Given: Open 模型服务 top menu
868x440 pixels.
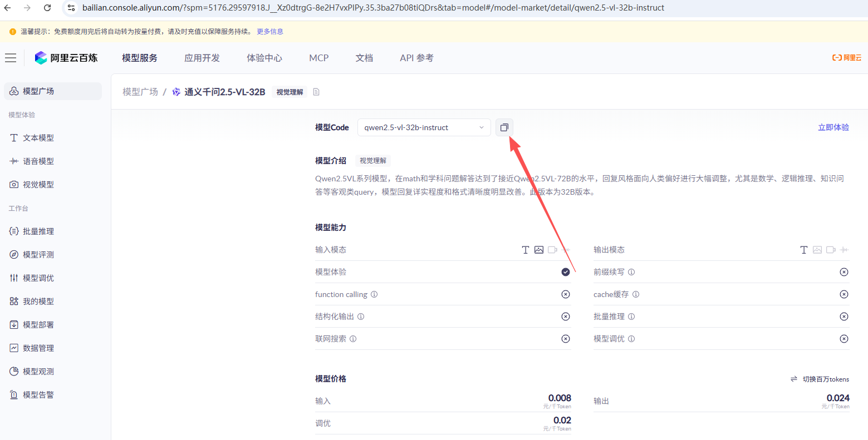Looking at the screenshot, I should [140, 58].
